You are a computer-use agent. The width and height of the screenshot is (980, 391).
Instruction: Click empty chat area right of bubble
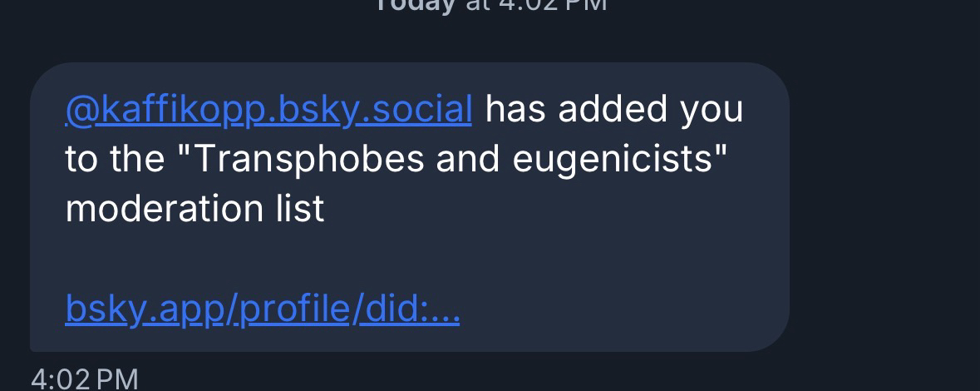click(x=881, y=208)
